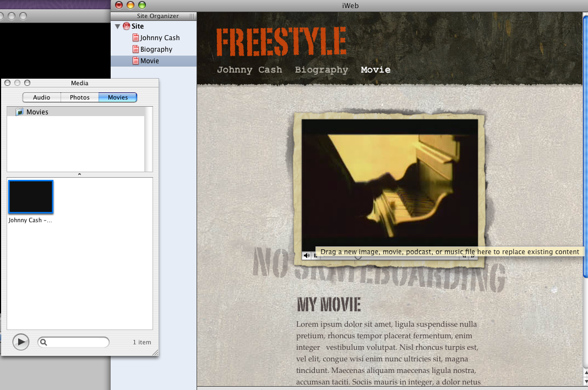
Task: Click the Site Organizer header handle
Action: (192, 16)
